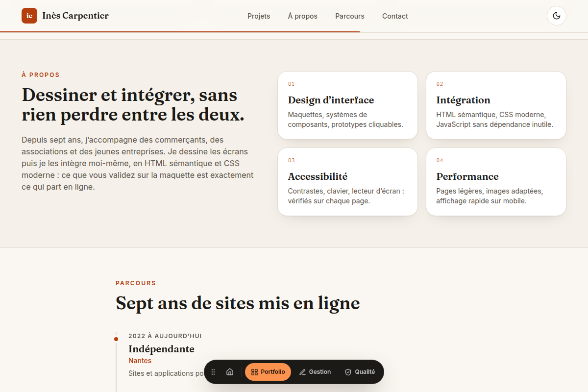Click the Intégration card
588x392 pixels.
click(496, 105)
